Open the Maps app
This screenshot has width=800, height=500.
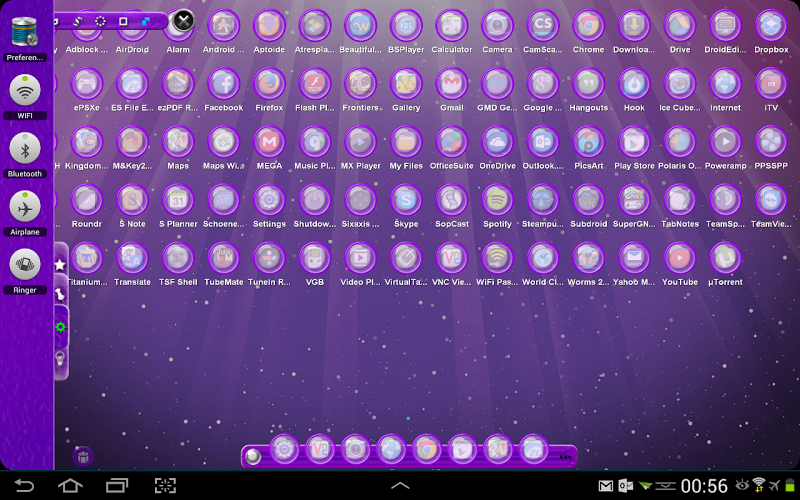pos(178,141)
